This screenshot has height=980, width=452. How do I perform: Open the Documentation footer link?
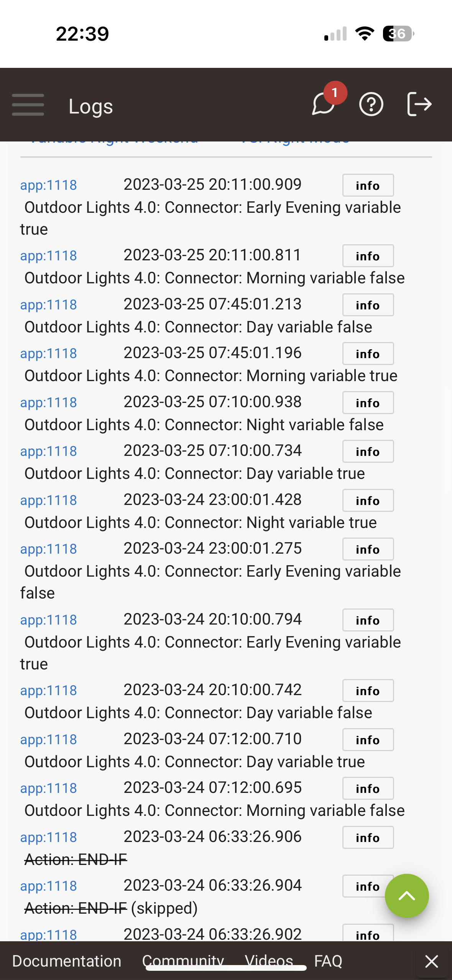[67, 961]
